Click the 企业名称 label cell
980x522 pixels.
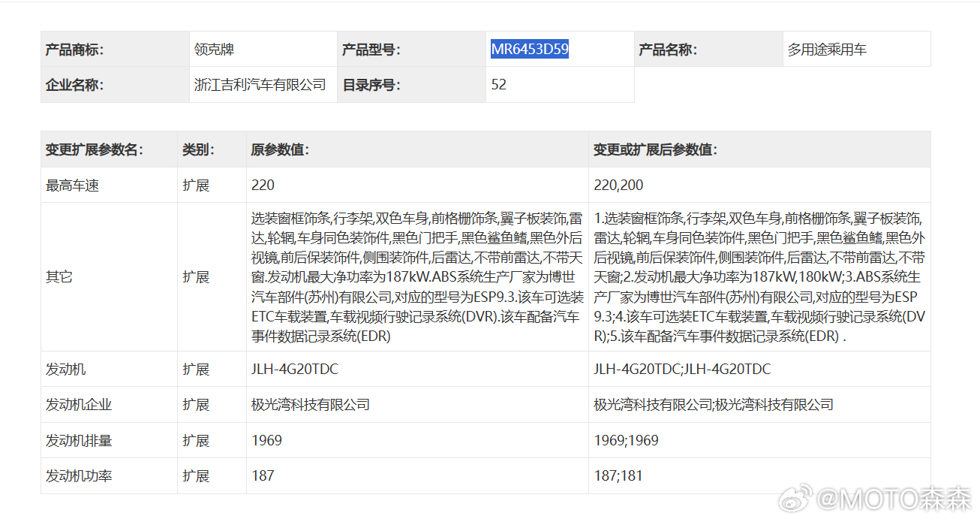115,85
